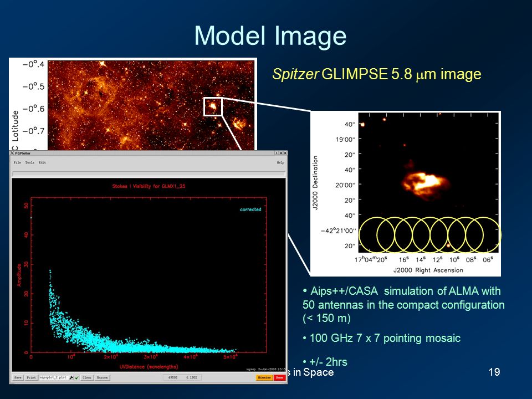Click the white selection box on the GLIMPSE image

click(x=213, y=106)
